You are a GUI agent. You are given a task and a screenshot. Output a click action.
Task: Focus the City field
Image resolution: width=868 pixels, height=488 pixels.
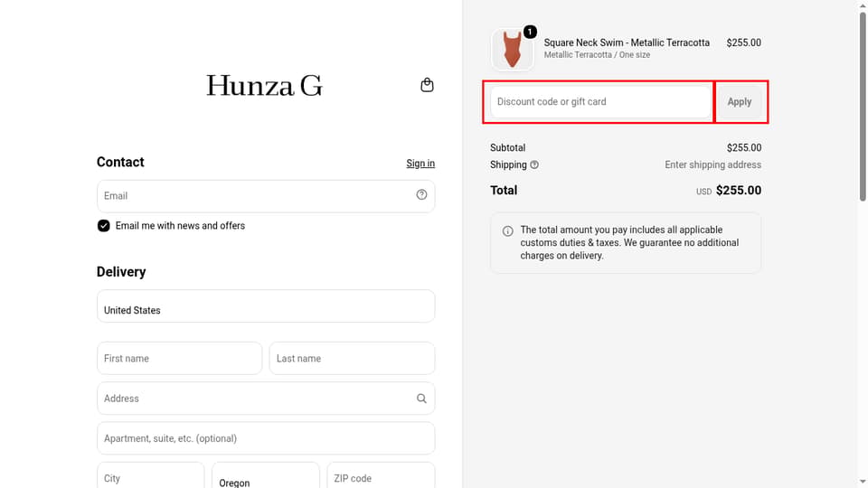coord(151,476)
